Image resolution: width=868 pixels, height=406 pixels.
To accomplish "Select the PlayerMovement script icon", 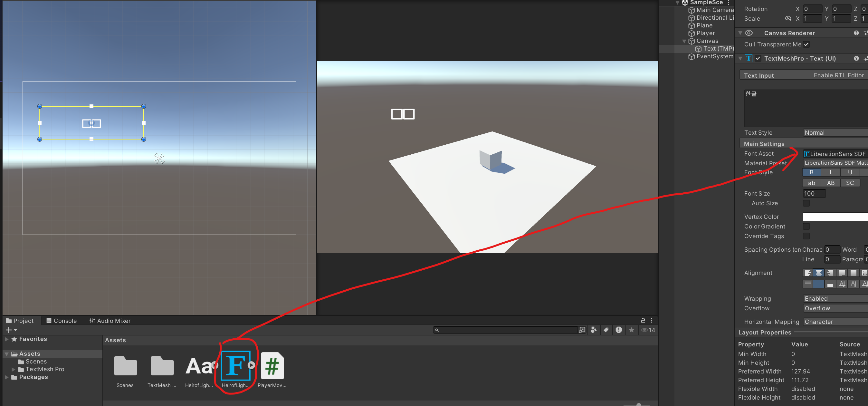I will pos(272,365).
